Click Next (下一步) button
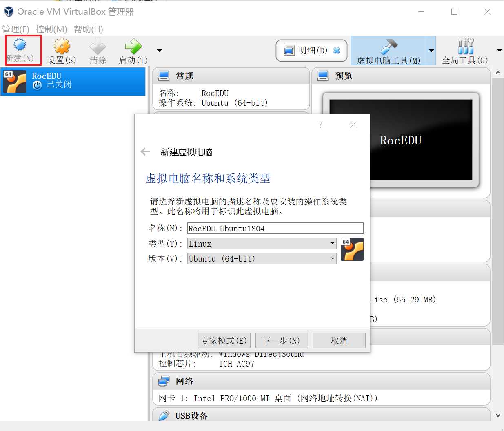 [x=282, y=340]
